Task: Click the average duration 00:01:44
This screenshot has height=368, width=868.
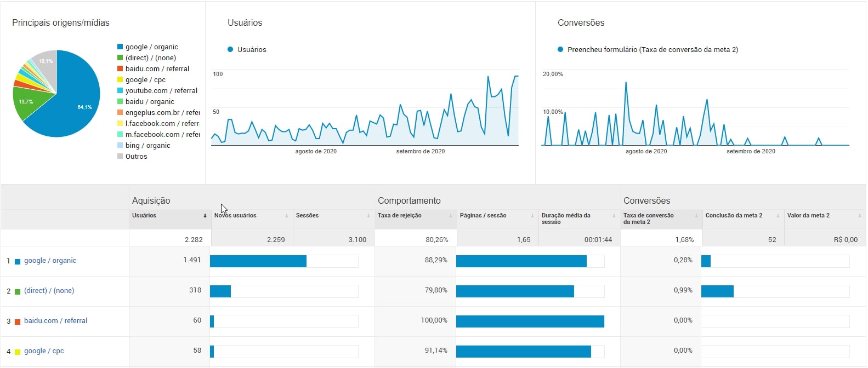Action: click(598, 240)
